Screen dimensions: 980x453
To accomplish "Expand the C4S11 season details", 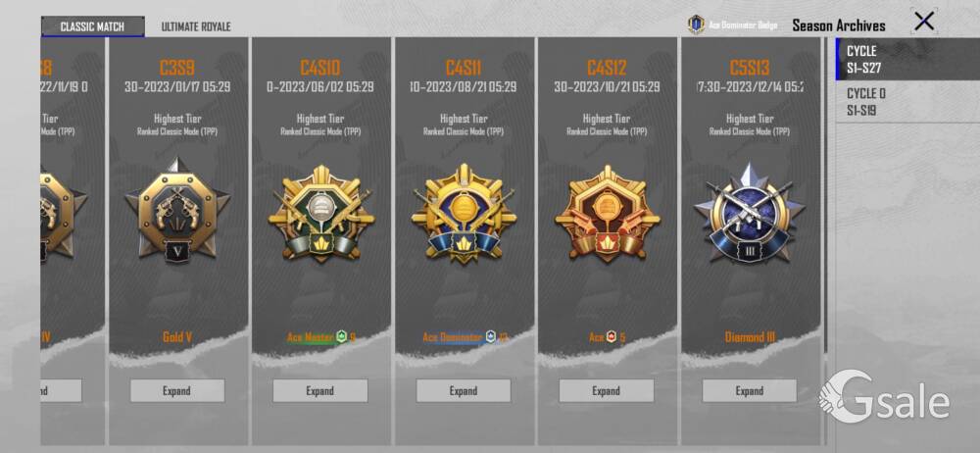I will [x=464, y=390].
